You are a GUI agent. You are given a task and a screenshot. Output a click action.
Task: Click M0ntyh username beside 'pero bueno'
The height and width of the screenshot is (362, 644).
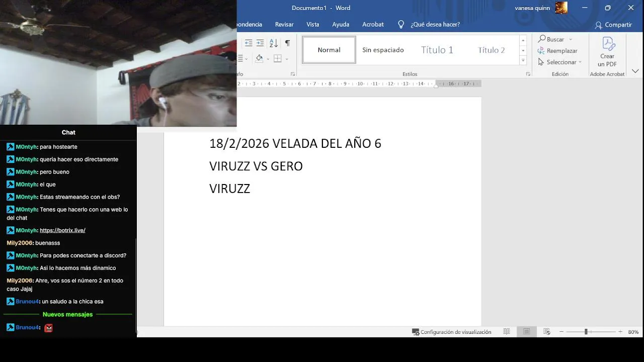pyautogui.click(x=27, y=172)
